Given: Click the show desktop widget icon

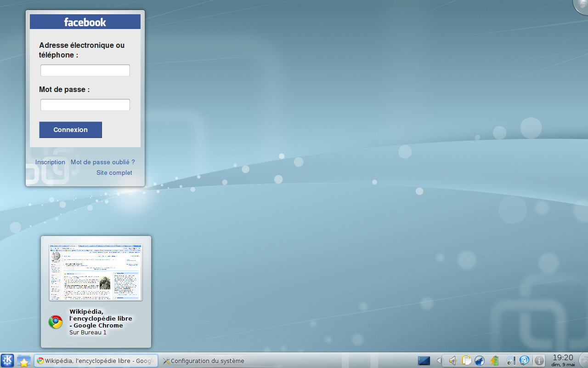Looking at the screenshot, I should (424, 361).
